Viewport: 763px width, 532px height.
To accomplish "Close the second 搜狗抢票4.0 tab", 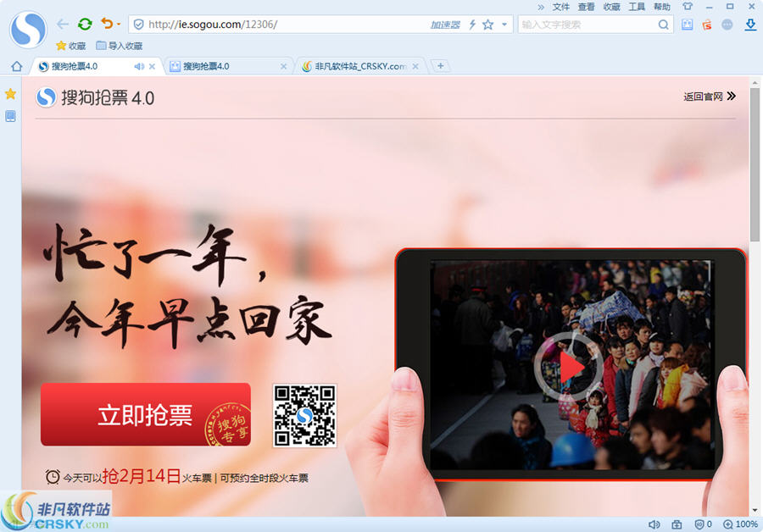I will pyautogui.click(x=284, y=67).
